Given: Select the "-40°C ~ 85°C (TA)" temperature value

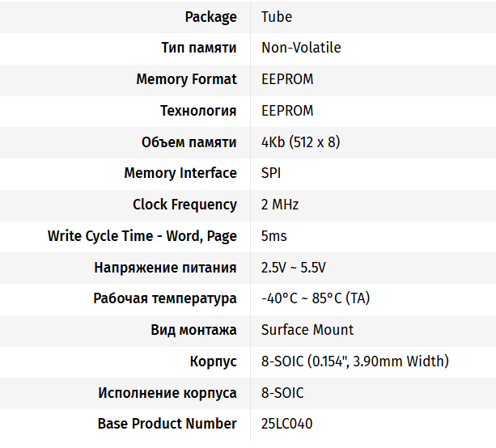Looking at the screenshot, I should 316,298.
